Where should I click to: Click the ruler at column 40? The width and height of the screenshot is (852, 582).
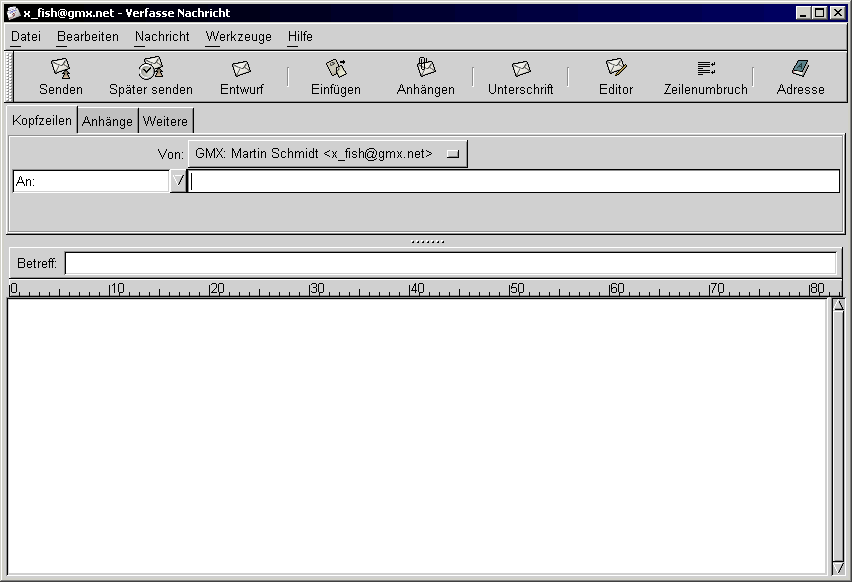(x=416, y=289)
